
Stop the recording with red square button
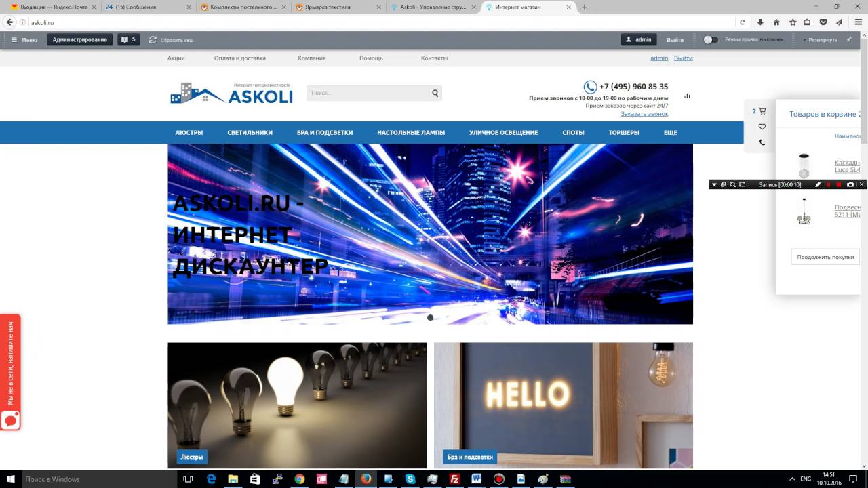point(839,184)
